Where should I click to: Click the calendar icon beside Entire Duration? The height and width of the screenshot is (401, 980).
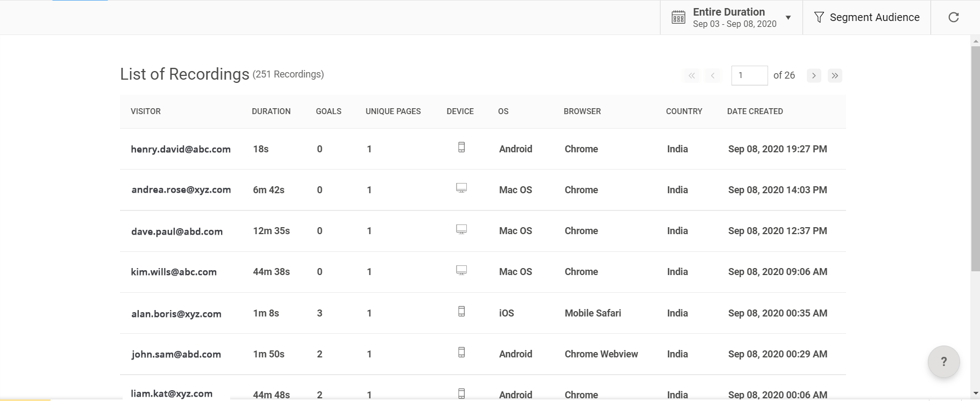tap(678, 17)
